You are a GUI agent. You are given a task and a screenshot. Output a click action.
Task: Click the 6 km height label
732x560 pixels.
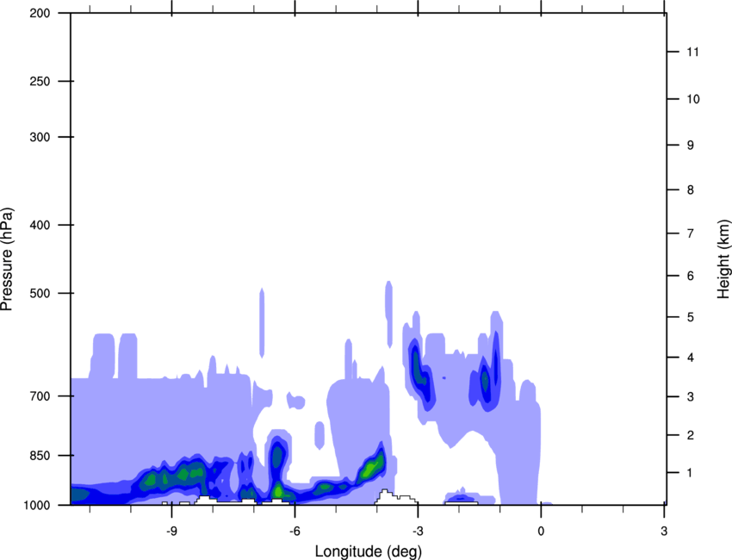tap(691, 276)
